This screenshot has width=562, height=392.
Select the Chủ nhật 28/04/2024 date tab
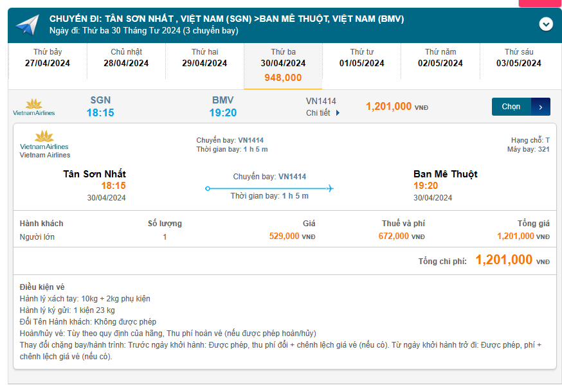pyautogui.click(x=126, y=58)
